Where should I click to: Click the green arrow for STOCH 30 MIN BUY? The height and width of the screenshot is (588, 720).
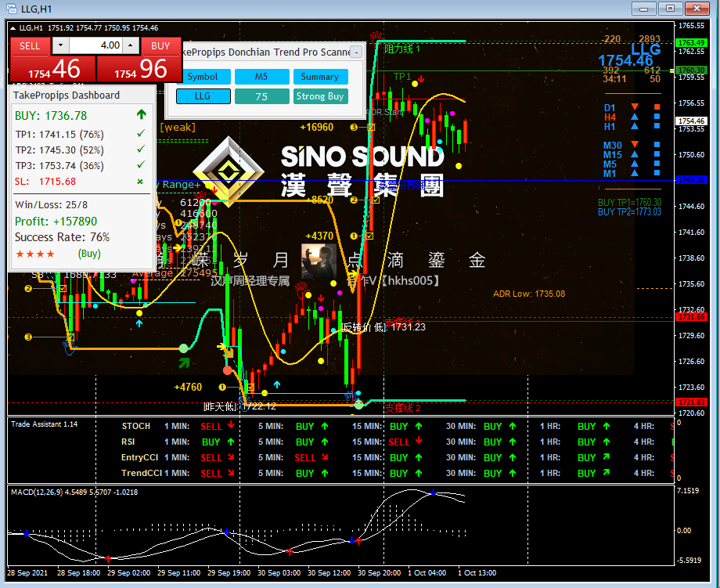pos(513,426)
